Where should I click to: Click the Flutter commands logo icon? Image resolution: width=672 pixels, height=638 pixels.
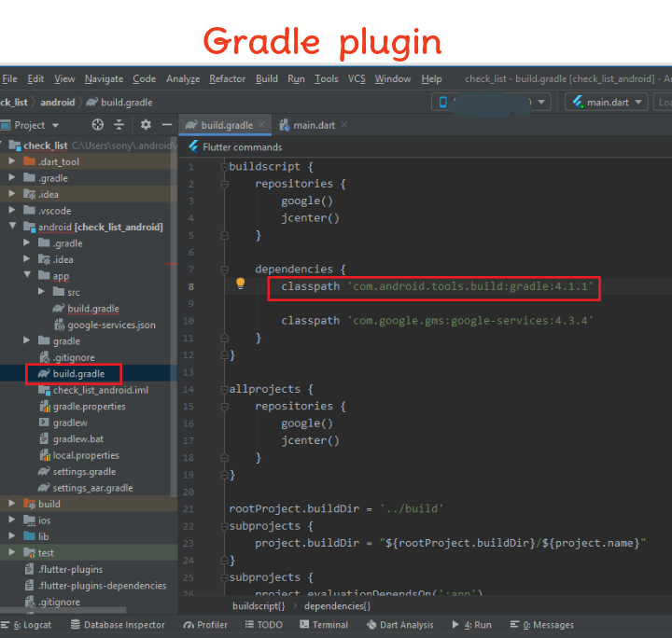(194, 146)
